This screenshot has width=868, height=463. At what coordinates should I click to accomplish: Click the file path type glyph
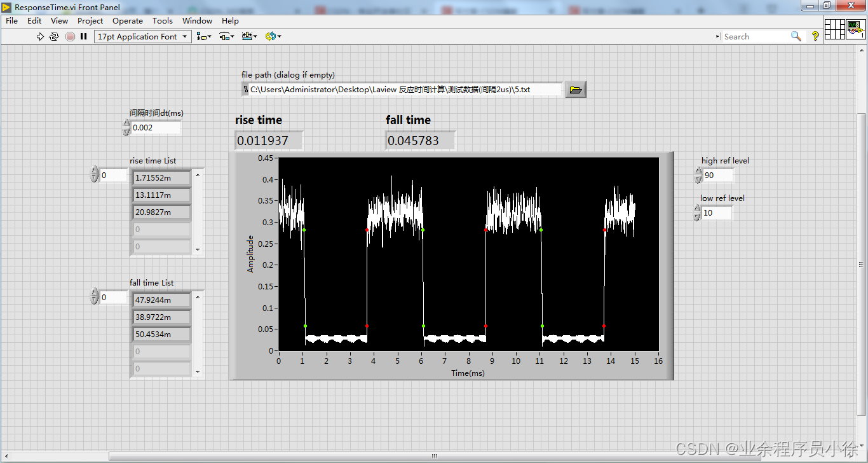pyautogui.click(x=245, y=90)
